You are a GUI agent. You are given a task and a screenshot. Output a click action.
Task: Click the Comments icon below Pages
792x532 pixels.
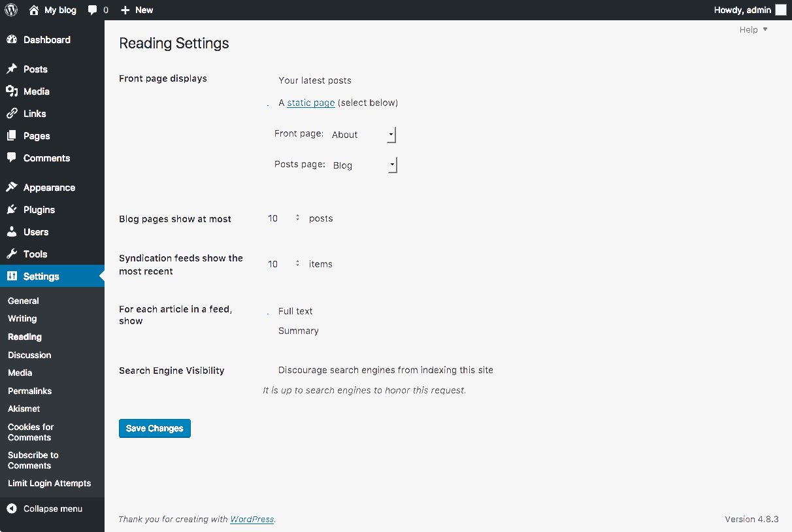point(12,158)
